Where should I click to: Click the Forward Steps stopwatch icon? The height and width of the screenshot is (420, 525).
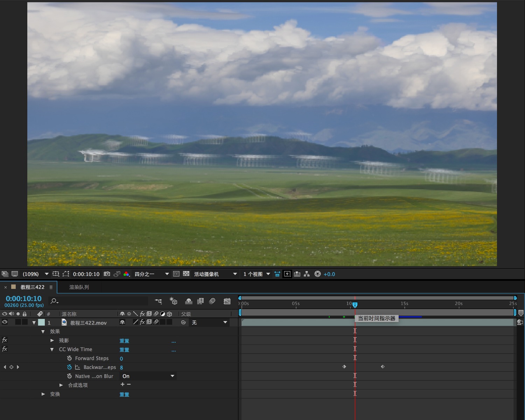click(x=69, y=358)
